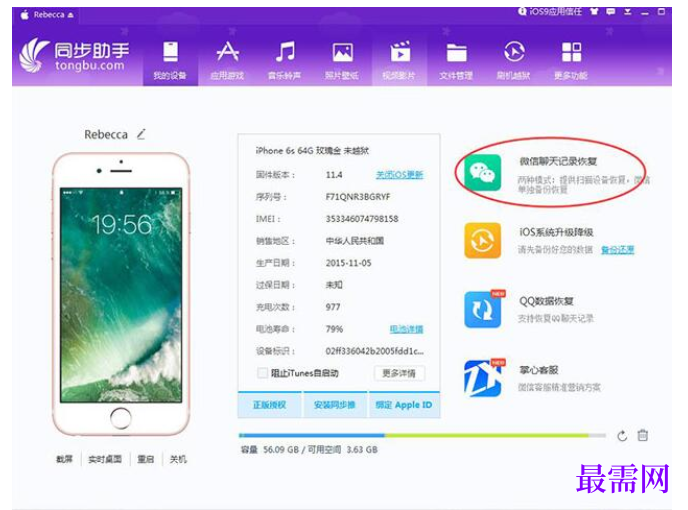Launch the QQ data recovery icon

point(482,309)
